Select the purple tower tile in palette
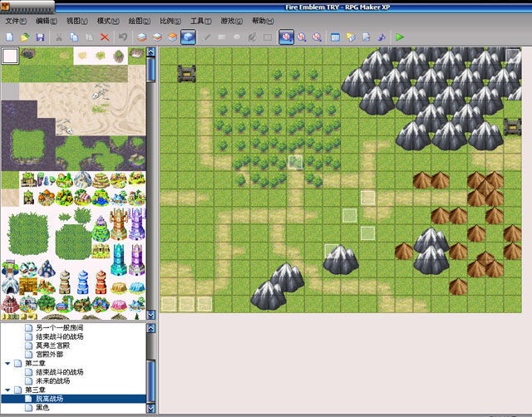The height and width of the screenshot is (417, 532). [137, 223]
